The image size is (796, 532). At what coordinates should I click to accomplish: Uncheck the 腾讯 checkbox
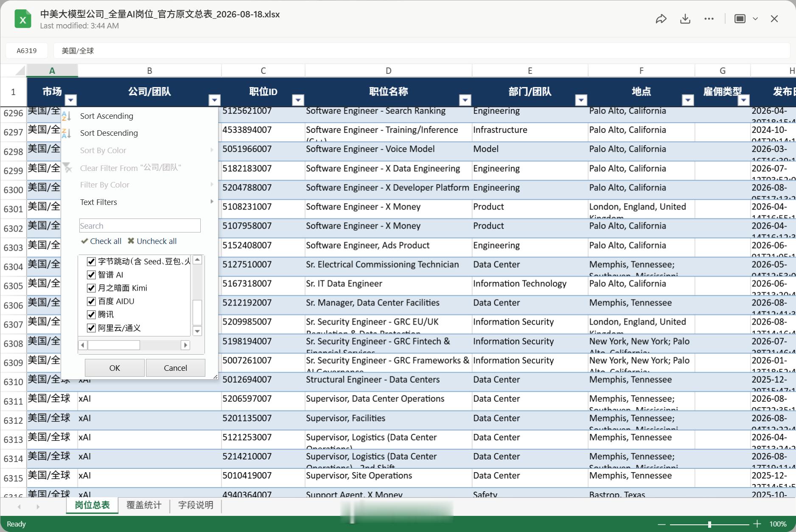91,314
